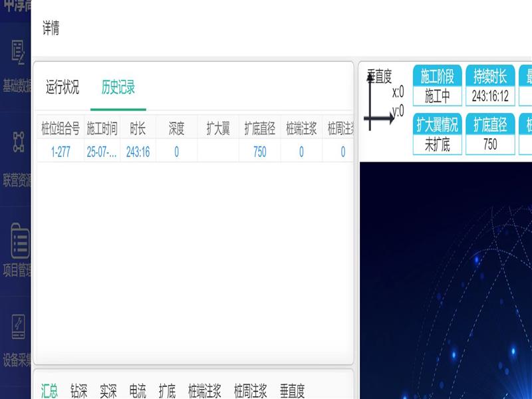The image size is (532, 399).
Task: Open the 扩底 chart tab
Action: [x=167, y=390]
